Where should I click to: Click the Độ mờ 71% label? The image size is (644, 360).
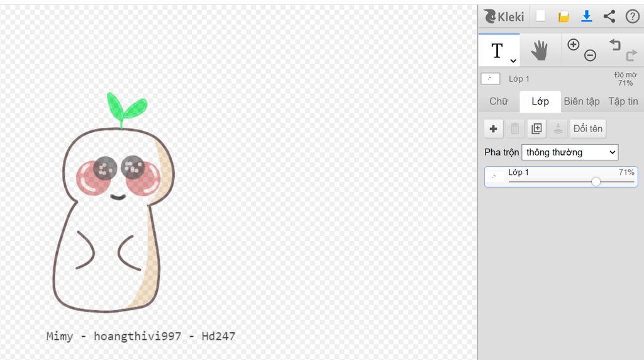[x=625, y=79]
